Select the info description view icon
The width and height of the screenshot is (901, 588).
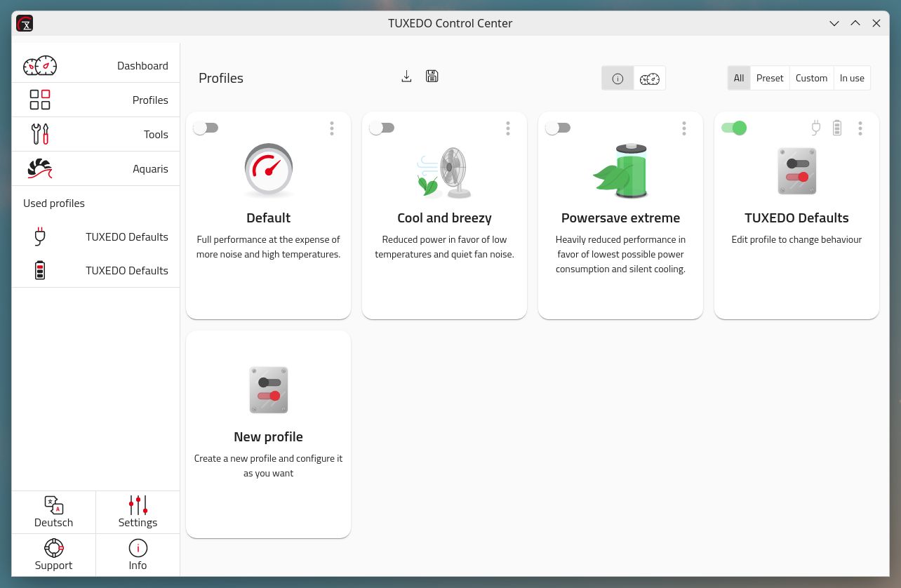click(618, 79)
